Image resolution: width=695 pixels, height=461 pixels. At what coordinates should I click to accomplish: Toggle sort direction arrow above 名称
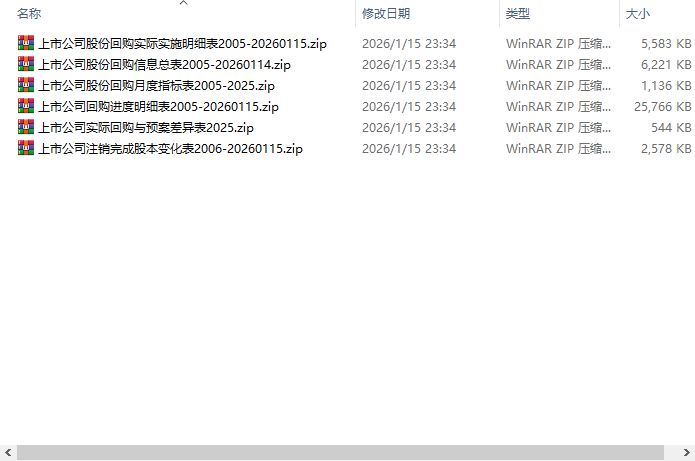pyautogui.click(x=184, y=3)
